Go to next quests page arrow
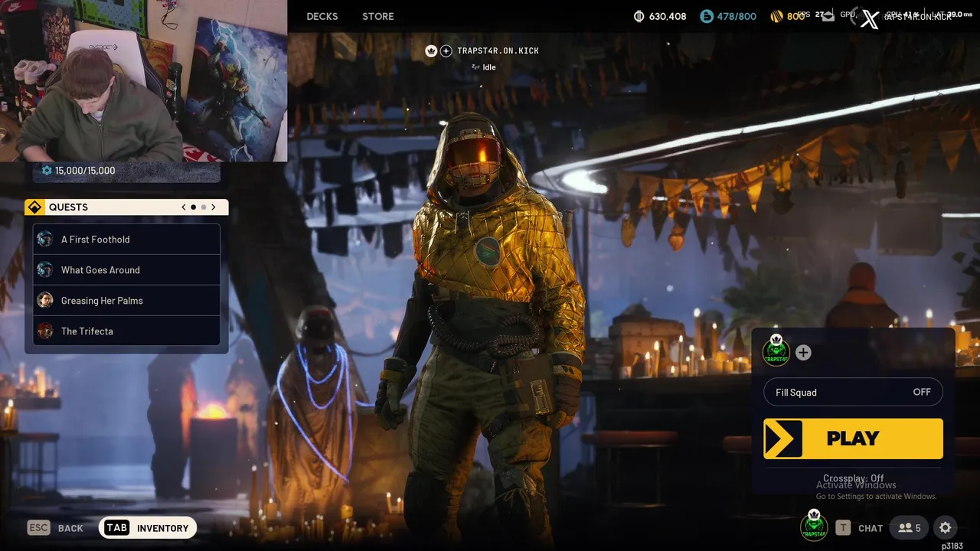This screenshot has width=980, height=551. 214,207
